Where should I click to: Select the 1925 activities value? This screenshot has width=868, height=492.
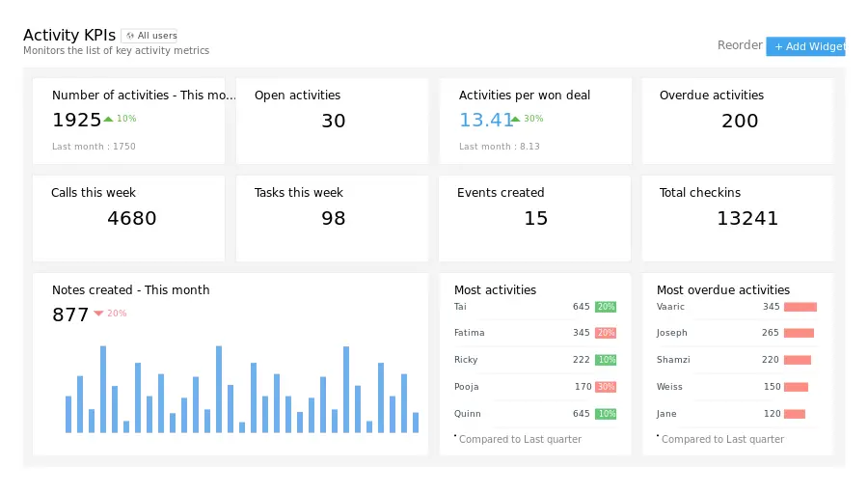click(x=77, y=120)
